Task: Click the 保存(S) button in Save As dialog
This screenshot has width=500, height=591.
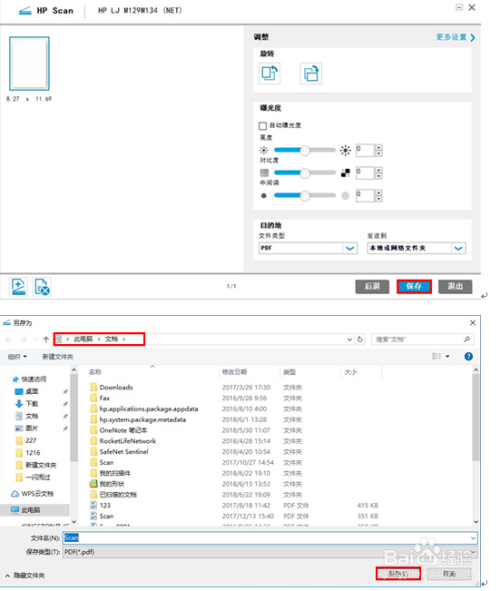Action: pyautogui.click(x=398, y=574)
